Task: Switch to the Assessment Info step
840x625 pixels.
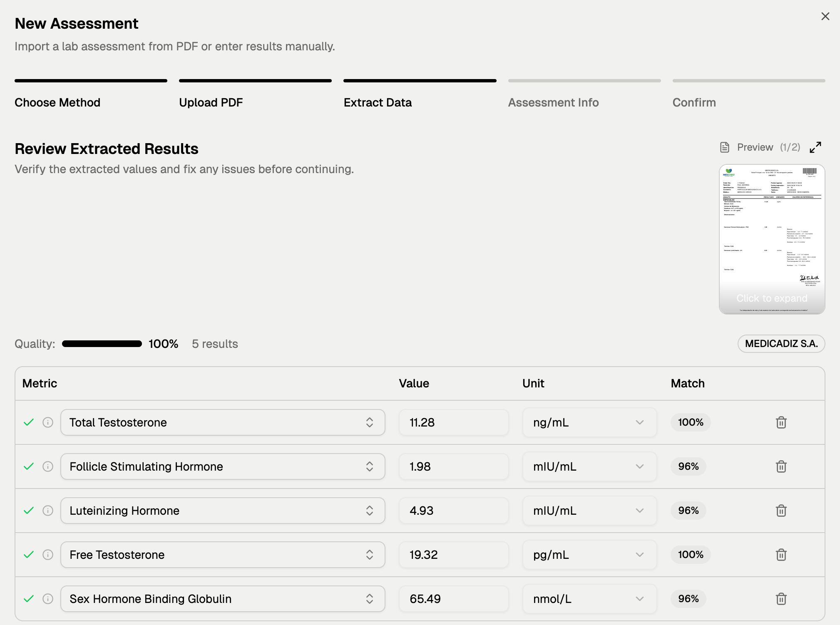Action: 553,102
